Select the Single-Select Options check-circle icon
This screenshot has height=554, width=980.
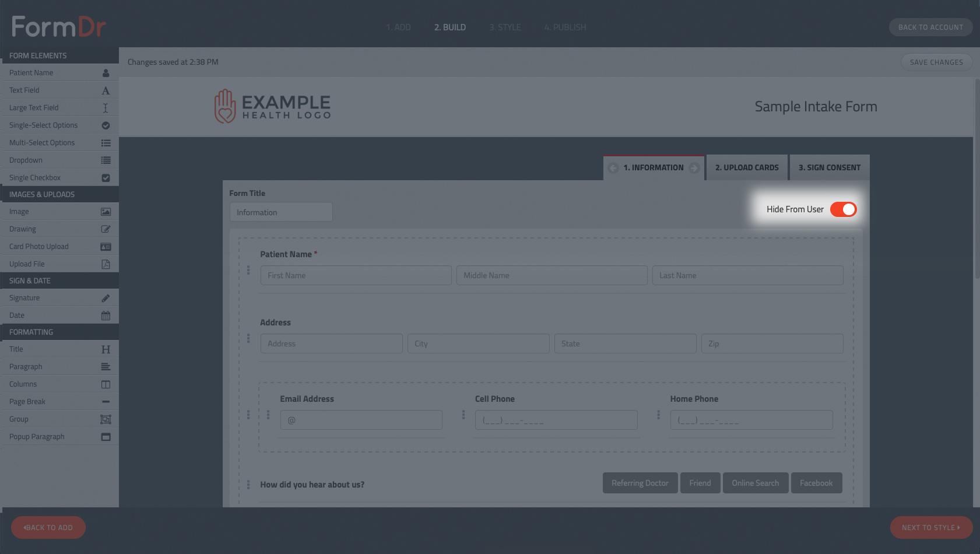[x=106, y=125]
